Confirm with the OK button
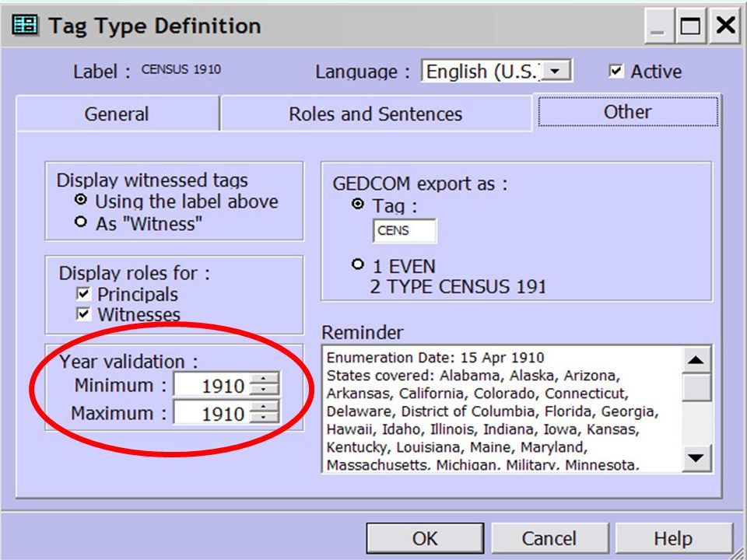Viewport: 747px width, 560px height. click(425, 538)
